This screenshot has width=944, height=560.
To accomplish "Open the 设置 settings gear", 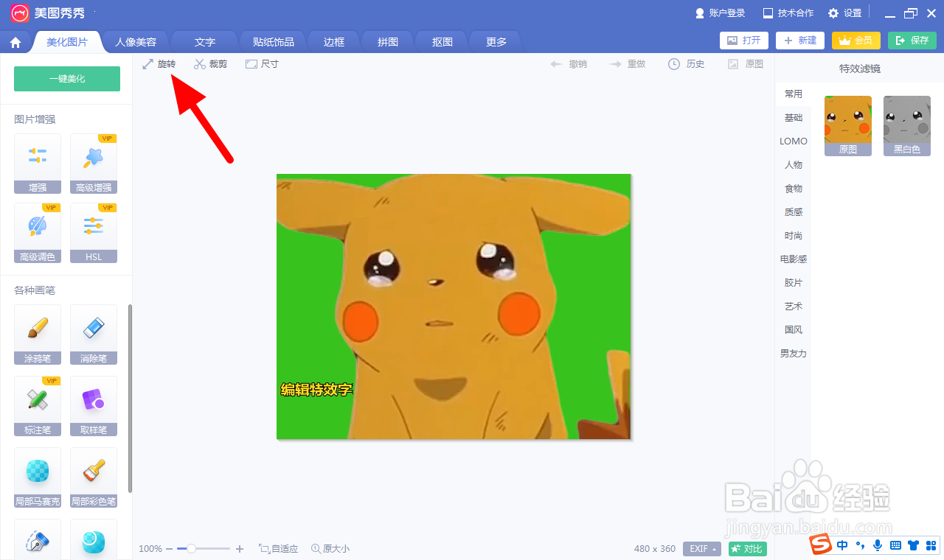I will pos(833,13).
